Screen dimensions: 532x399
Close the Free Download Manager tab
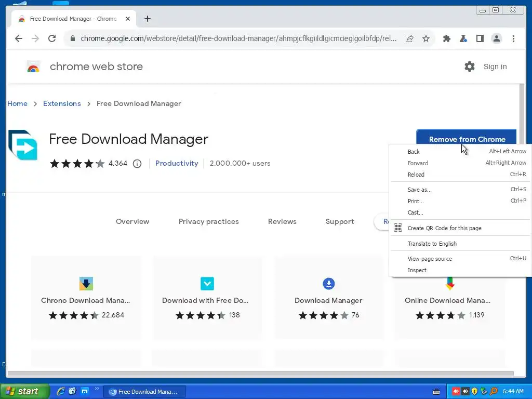point(128,19)
